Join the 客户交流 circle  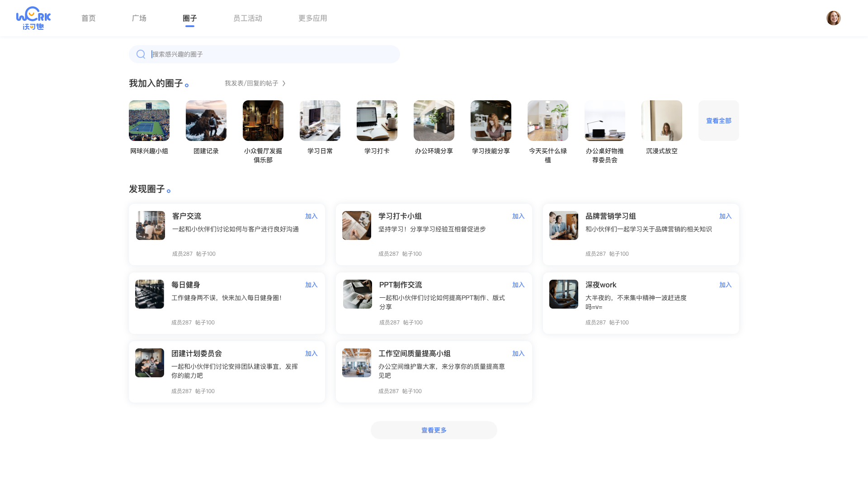pyautogui.click(x=311, y=216)
